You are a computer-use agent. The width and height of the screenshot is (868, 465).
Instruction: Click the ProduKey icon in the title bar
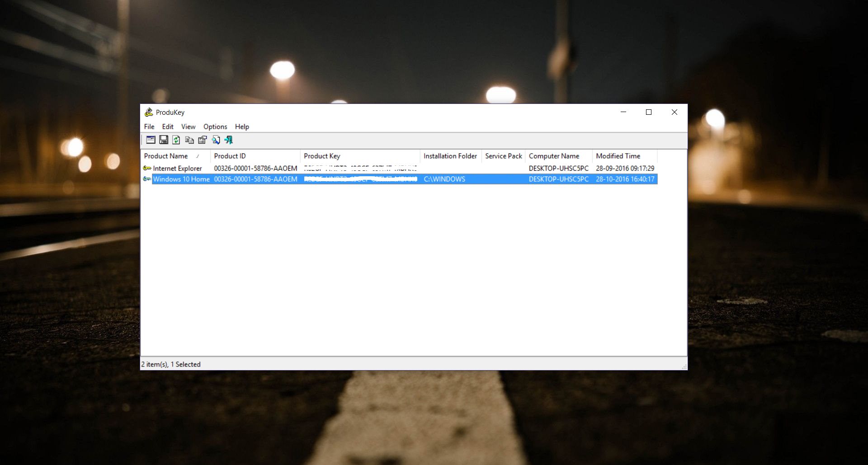click(149, 112)
